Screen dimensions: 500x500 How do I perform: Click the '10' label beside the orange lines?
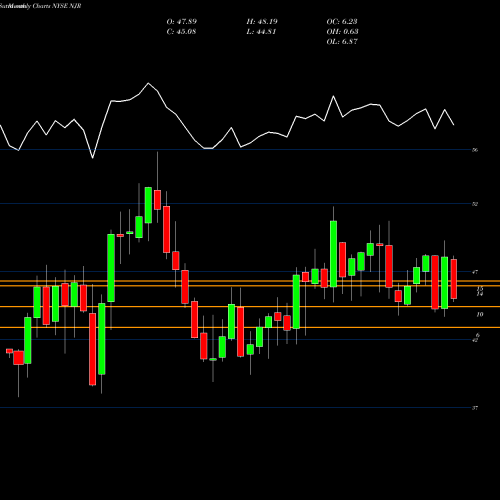point(480,314)
